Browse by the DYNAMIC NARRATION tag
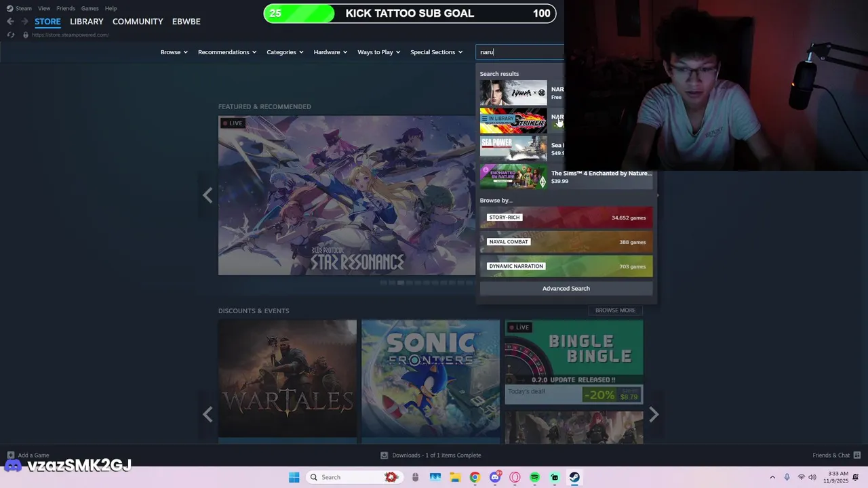The height and width of the screenshot is (488, 868). [x=566, y=266]
